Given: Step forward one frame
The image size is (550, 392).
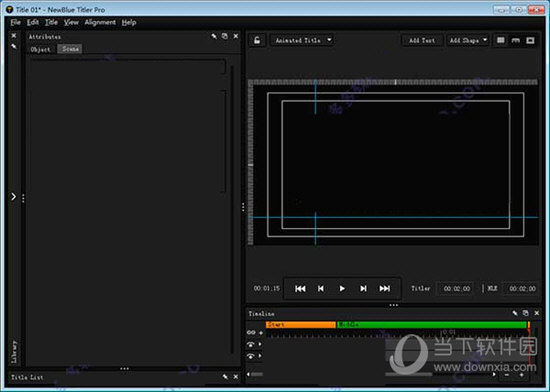Looking at the screenshot, I should pos(363,289).
